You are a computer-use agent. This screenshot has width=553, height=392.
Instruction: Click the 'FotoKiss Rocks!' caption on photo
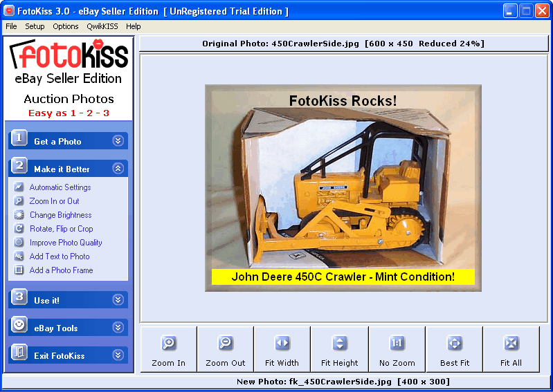pos(343,101)
